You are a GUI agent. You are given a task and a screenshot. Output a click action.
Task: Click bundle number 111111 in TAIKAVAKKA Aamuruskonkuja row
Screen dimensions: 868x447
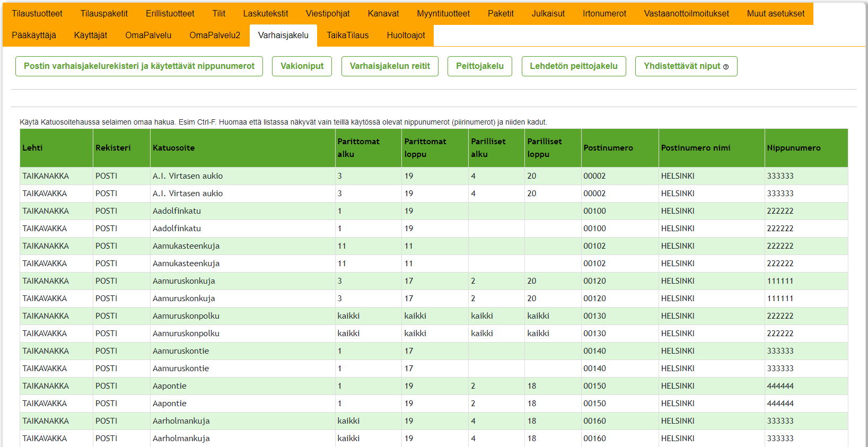pos(780,299)
